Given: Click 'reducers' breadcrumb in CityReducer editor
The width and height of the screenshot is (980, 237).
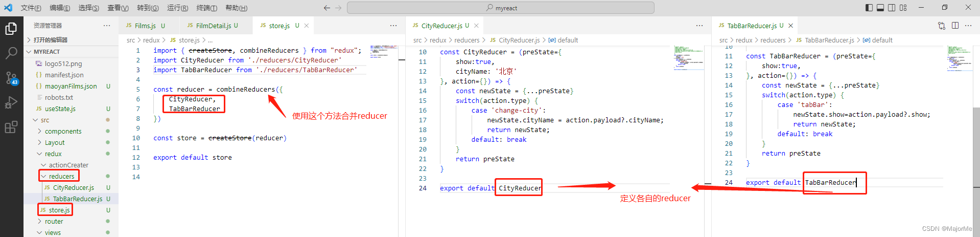Looking at the screenshot, I should pos(467,40).
